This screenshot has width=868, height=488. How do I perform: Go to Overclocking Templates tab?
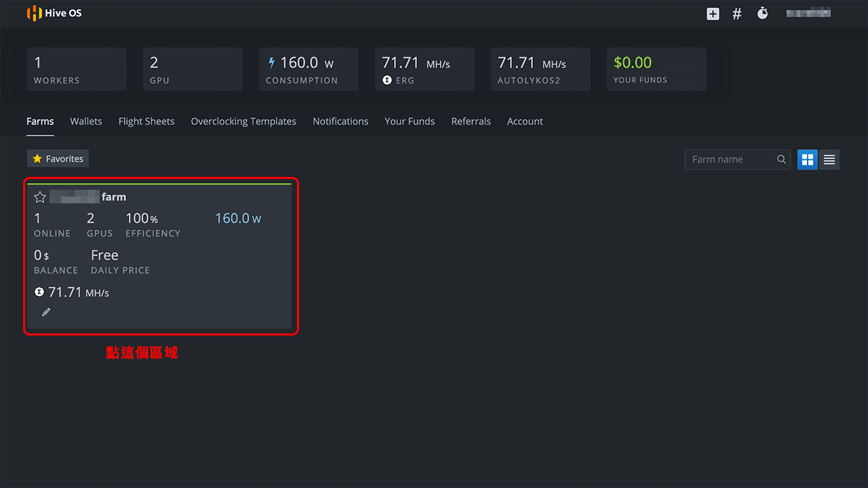coord(243,121)
